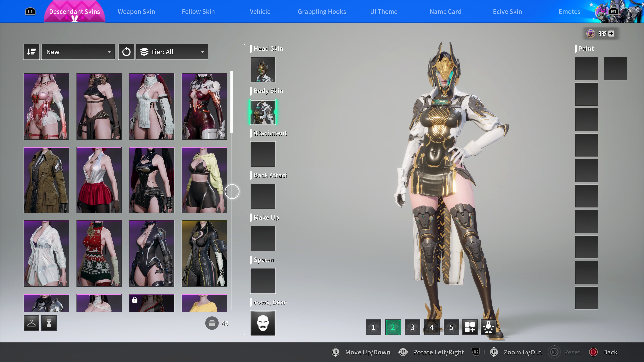Switch to preset slot 5
This screenshot has width=644, height=362.
coord(451,327)
